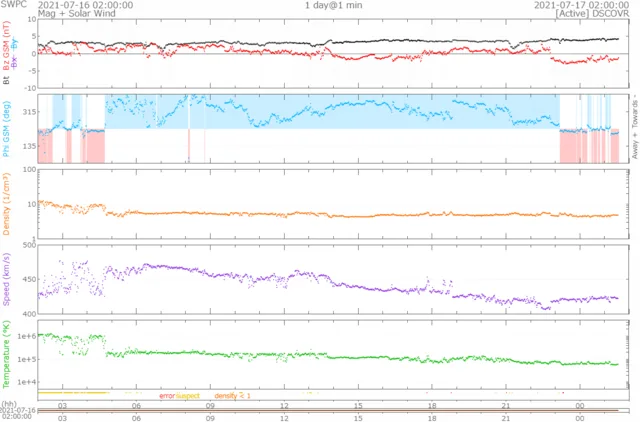
Task: Click the Density axis label
Action: point(7,203)
